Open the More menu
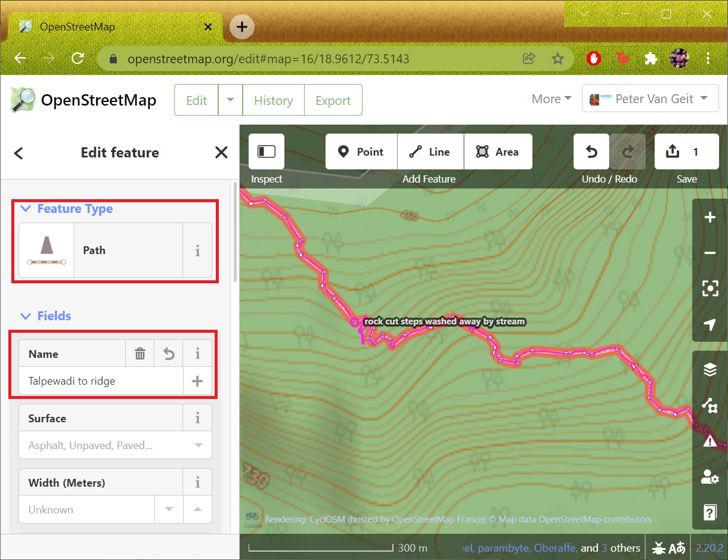This screenshot has height=560, width=728. (x=552, y=99)
